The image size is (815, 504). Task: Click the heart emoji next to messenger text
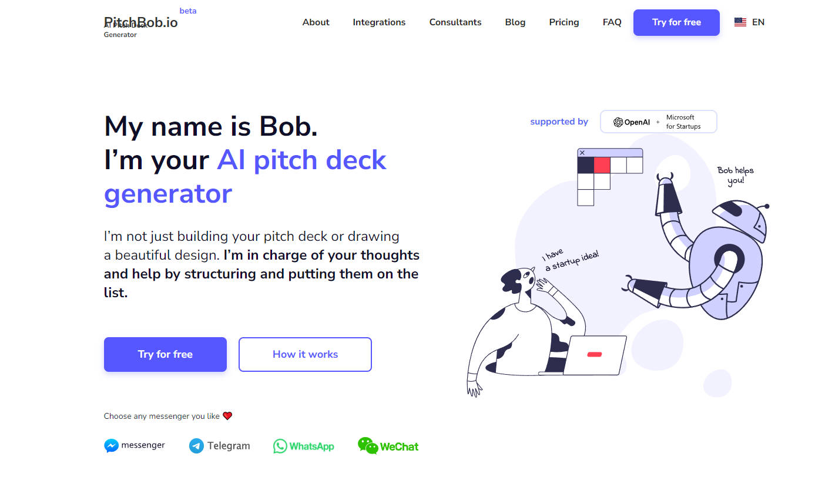point(227,415)
